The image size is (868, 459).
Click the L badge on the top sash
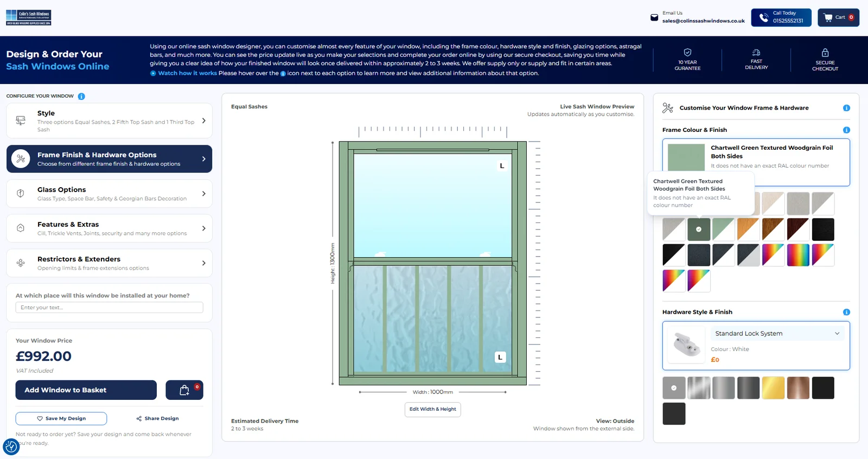click(x=502, y=166)
